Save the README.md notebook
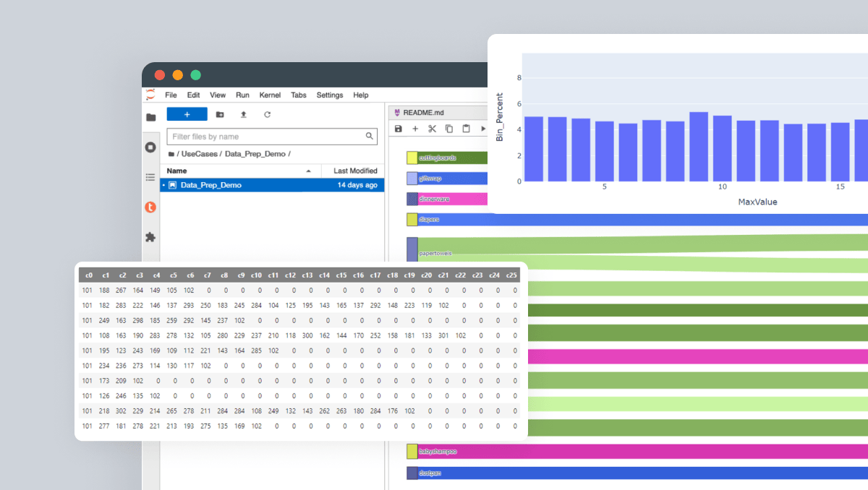The width and height of the screenshot is (868, 490). [x=399, y=129]
